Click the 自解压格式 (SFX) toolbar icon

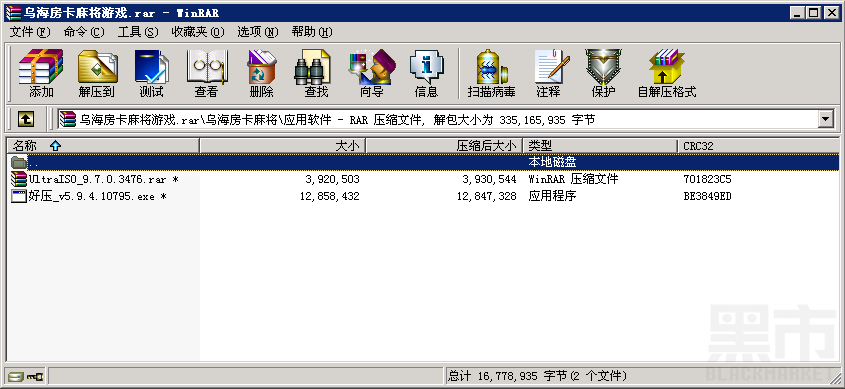pos(667,73)
